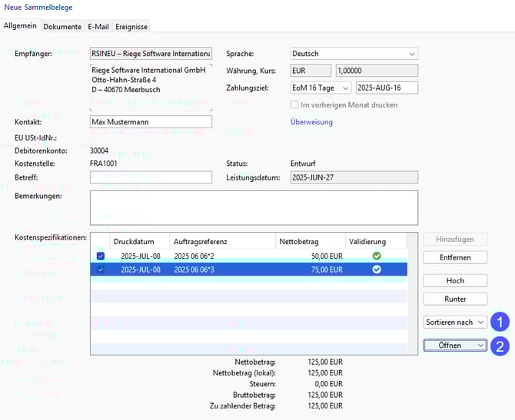Click validation checkmark in the highlighted row
This screenshot has height=420, width=515.
pyautogui.click(x=377, y=270)
